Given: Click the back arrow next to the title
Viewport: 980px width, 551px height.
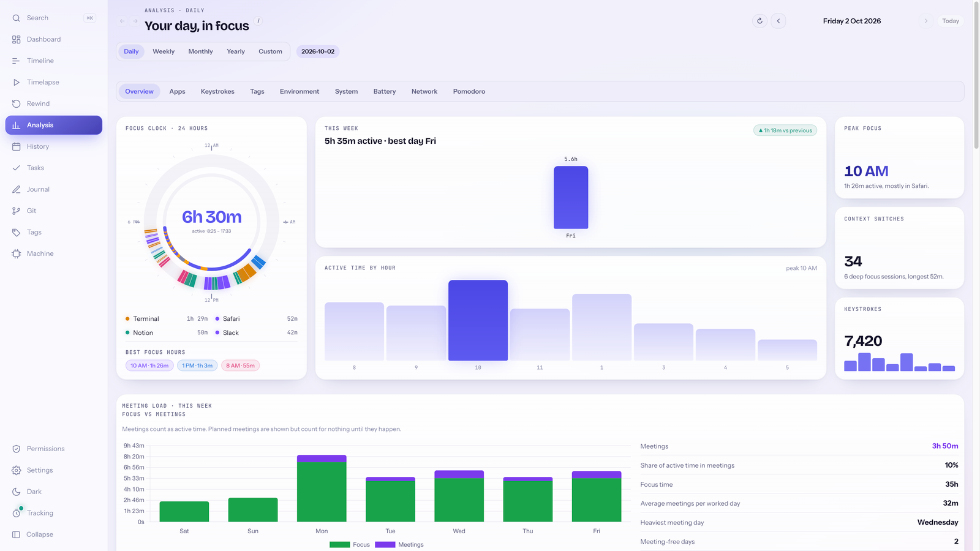Looking at the screenshot, I should point(123,21).
